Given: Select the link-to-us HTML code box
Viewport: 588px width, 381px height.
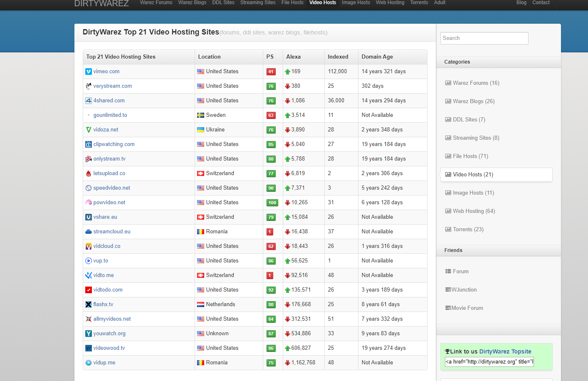Looking at the screenshot, I should pyautogui.click(x=489, y=362).
